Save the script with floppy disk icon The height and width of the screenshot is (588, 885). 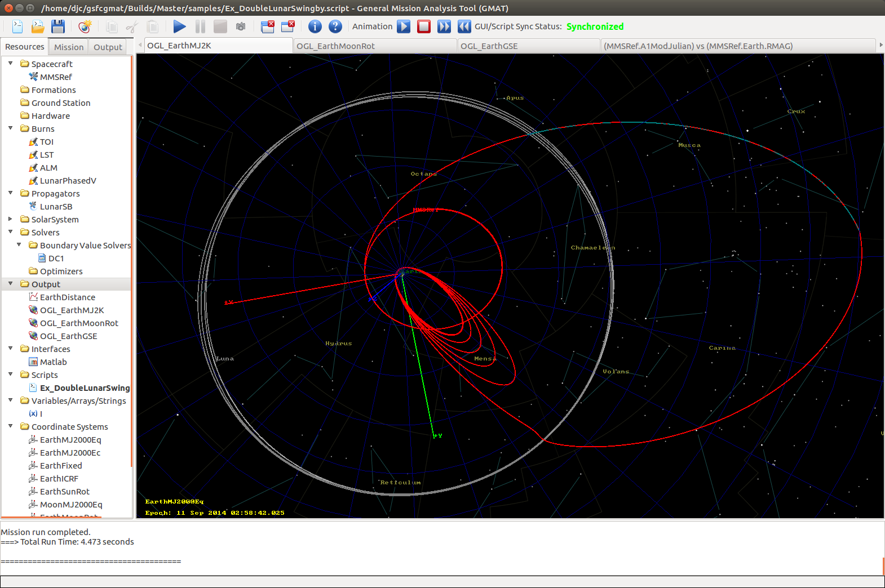(58, 26)
